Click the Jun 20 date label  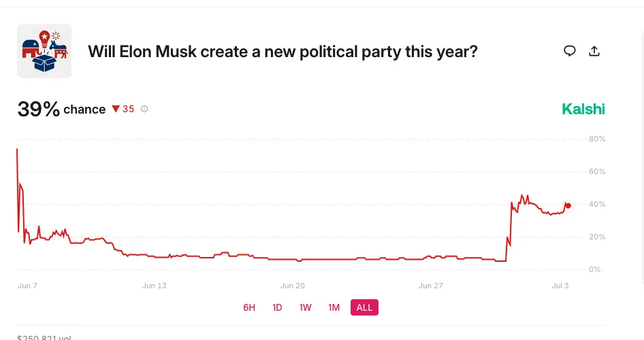point(293,286)
